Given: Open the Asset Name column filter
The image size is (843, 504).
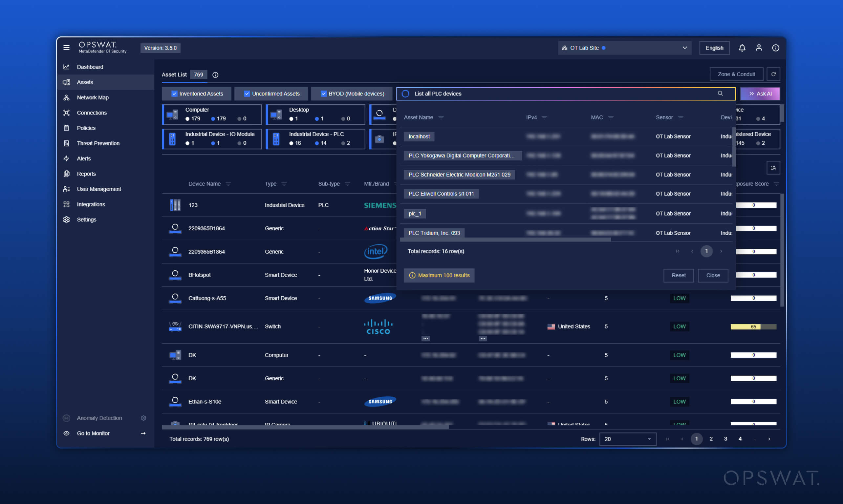Looking at the screenshot, I should (442, 117).
